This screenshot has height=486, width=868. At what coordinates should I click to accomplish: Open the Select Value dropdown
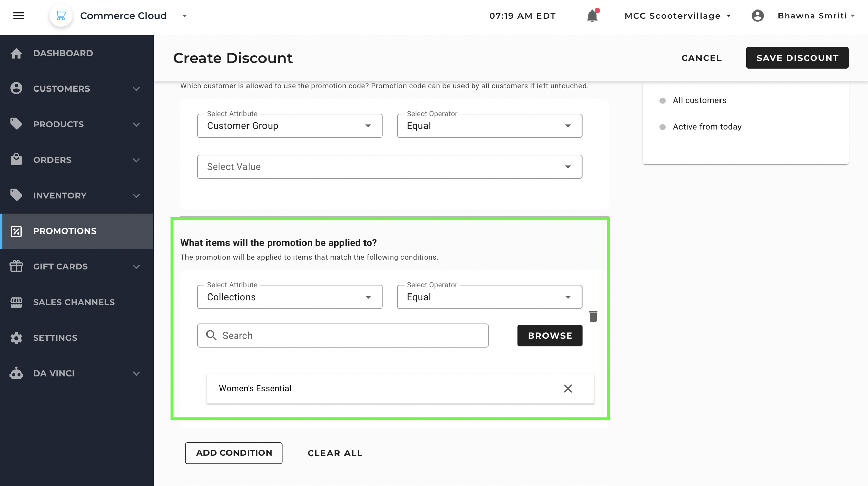pyautogui.click(x=389, y=167)
